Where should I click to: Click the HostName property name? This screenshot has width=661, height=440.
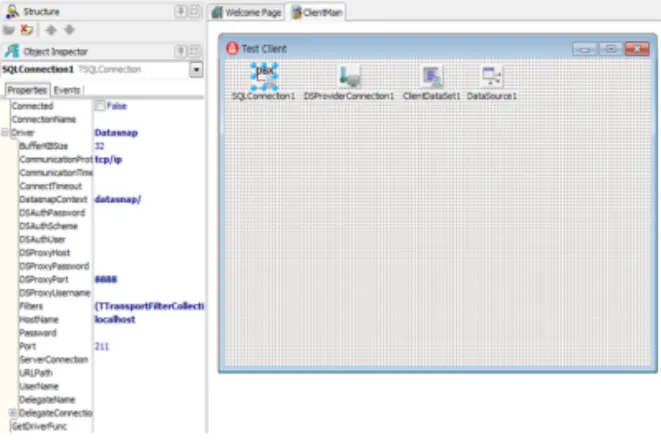point(39,319)
